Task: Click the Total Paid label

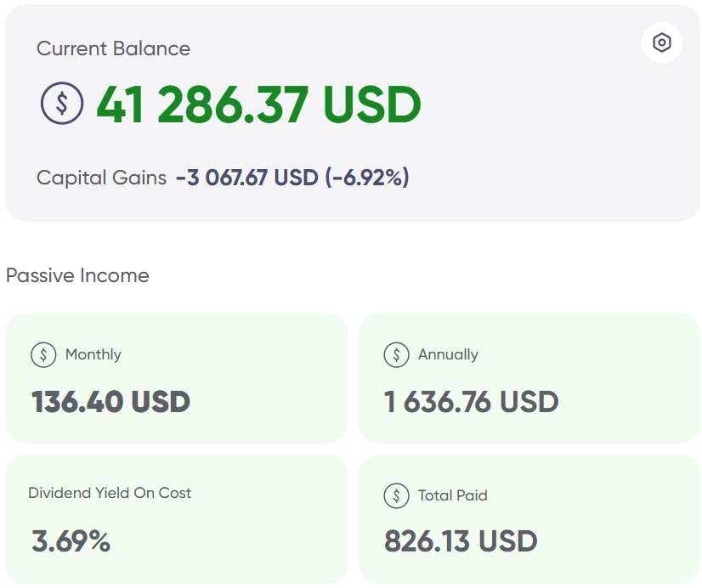Action: pyautogui.click(x=453, y=495)
